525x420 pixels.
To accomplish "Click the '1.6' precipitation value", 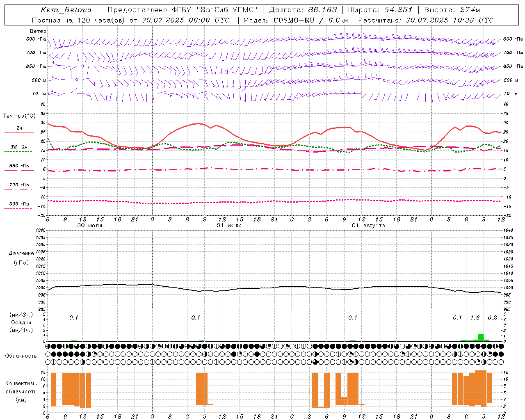I will point(475,318).
